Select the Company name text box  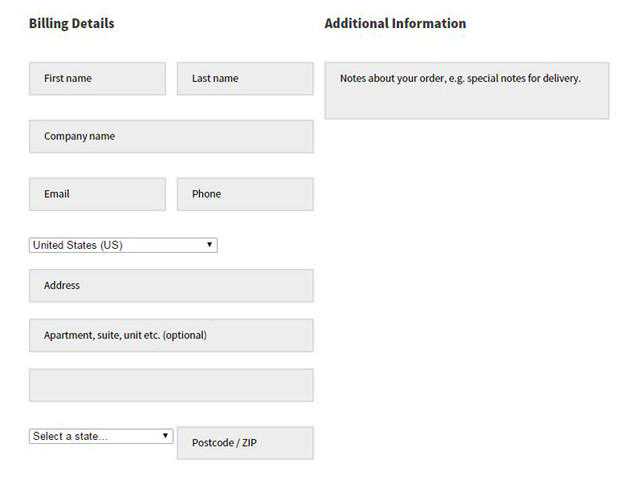171,137
